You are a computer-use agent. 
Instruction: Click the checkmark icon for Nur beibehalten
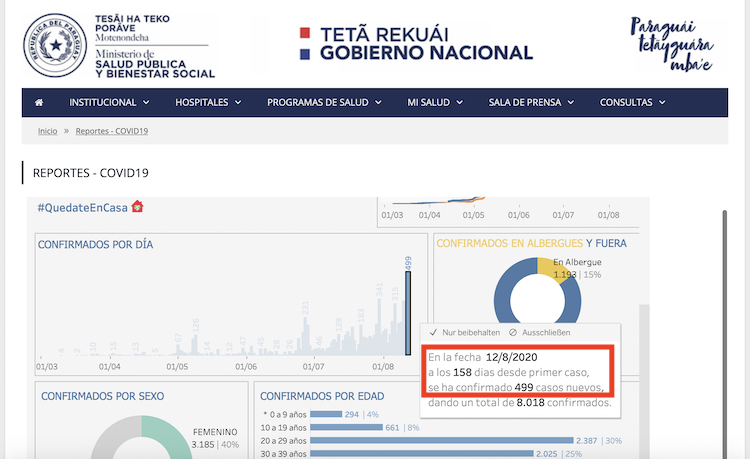coord(433,332)
